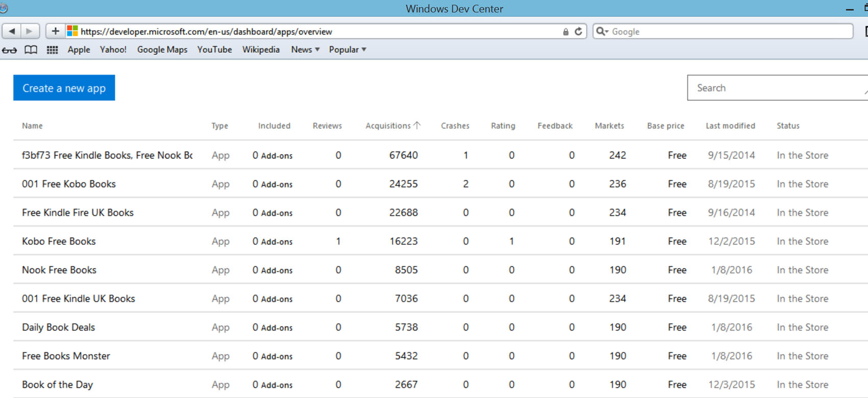Image resolution: width=868 pixels, height=398 pixels.
Task: Click markets value 242
Action: (x=617, y=155)
